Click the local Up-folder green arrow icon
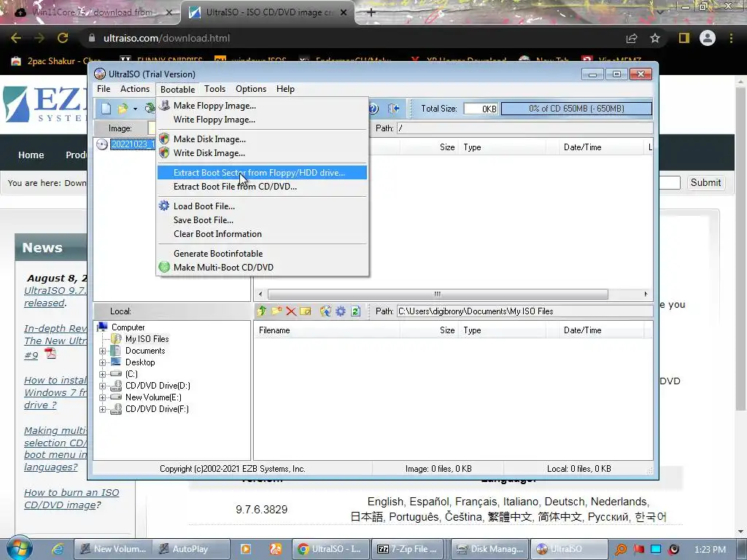 [x=262, y=311]
